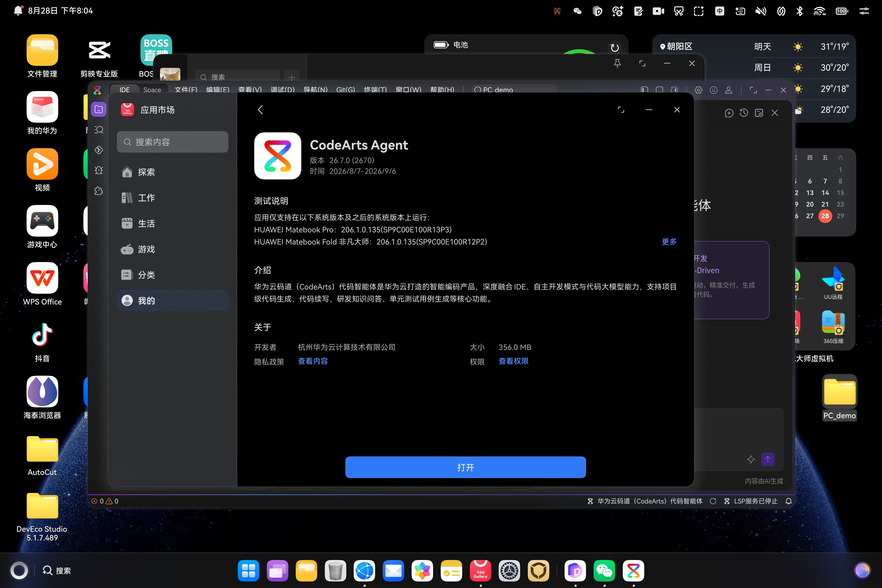Select 分类 in AppGallery sidebar

pyautogui.click(x=172, y=275)
